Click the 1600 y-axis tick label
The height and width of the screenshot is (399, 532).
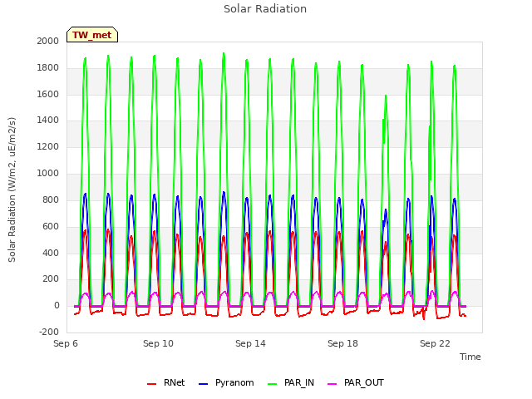(x=48, y=94)
